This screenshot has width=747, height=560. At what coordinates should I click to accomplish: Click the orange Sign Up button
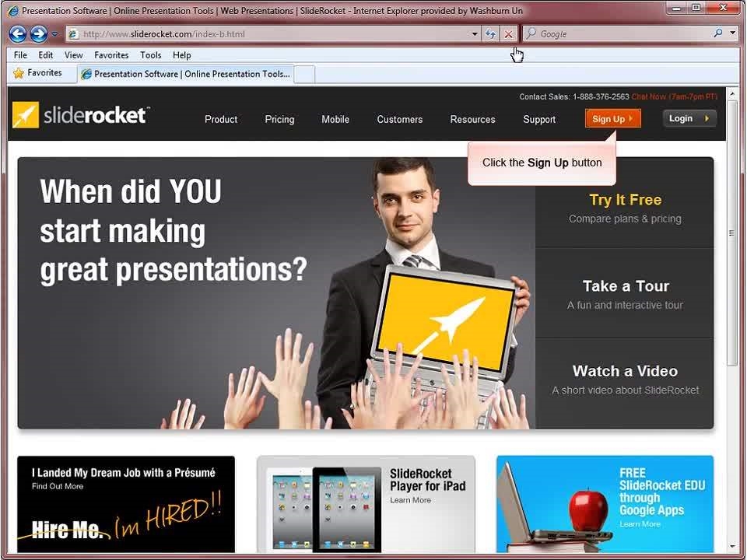pos(612,118)
